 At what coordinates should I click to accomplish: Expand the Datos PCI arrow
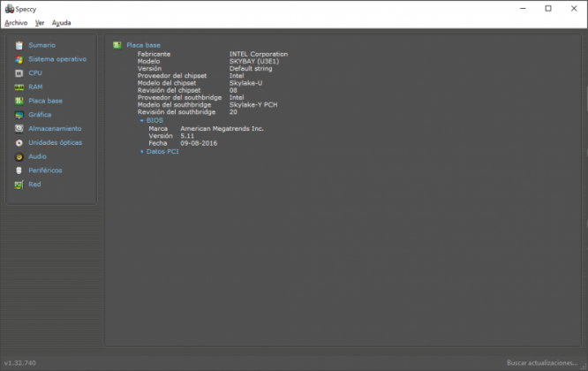pyautogui.click(x=142, y=152)
